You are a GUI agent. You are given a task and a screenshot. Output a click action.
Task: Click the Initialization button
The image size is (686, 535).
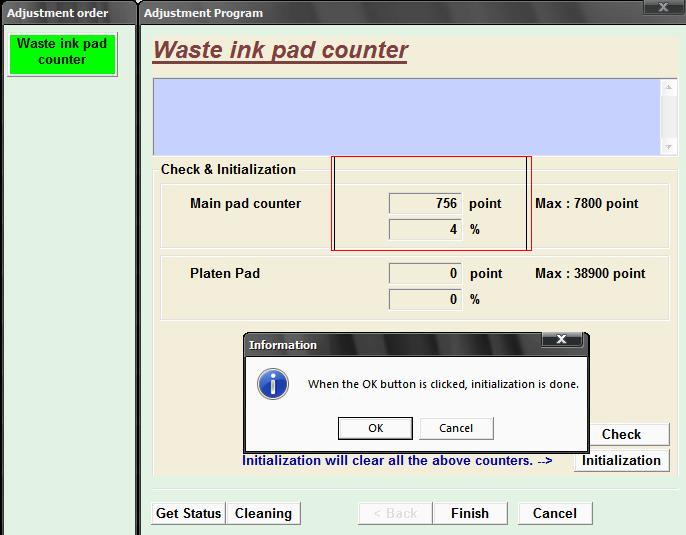point(621,460)
